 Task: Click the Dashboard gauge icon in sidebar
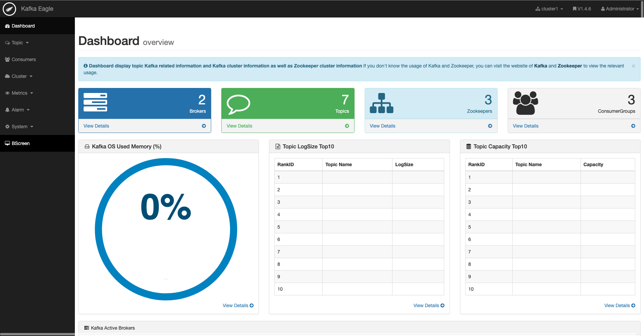pos(7,26)
